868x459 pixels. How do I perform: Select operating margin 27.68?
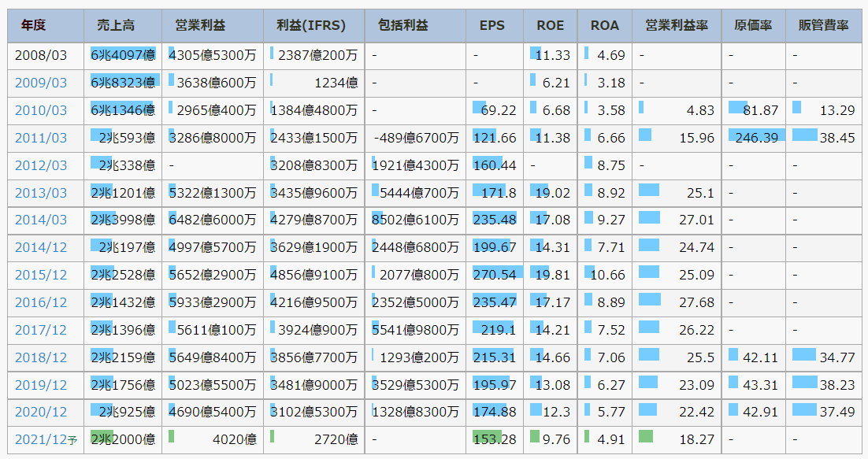[x=697, y=302]
